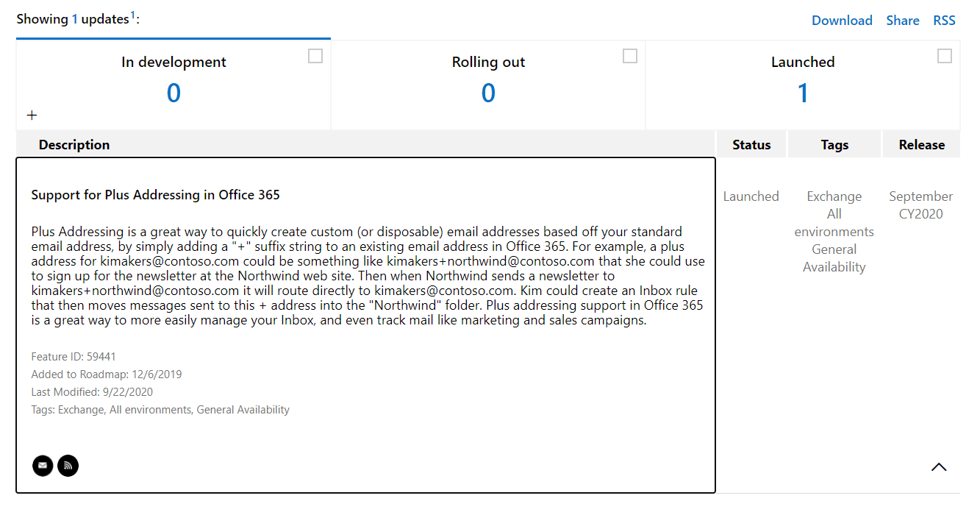This screenshot has height=515, width=980.
Task: Select the Support for Plus Addressing feature title
Action: coord(154,194)
